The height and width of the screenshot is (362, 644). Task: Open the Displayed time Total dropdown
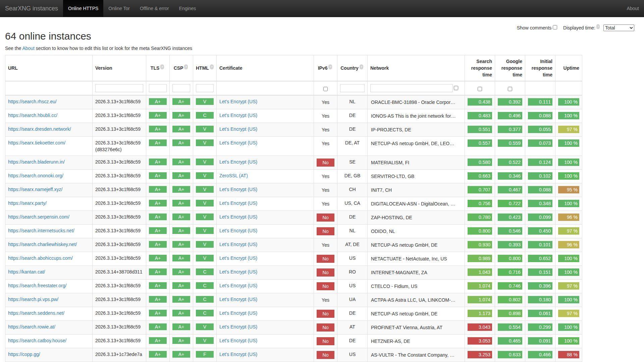(x=619, y=28)
